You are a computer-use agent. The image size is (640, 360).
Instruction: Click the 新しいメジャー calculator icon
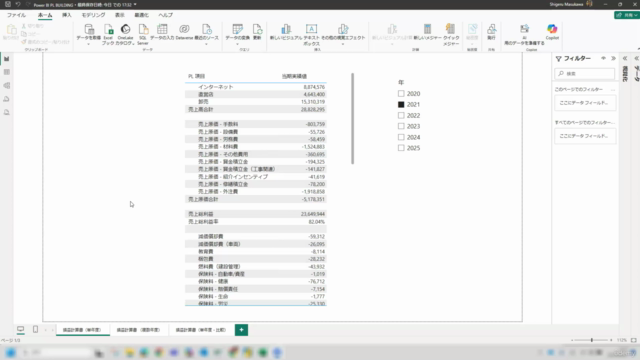coord(427,29)
